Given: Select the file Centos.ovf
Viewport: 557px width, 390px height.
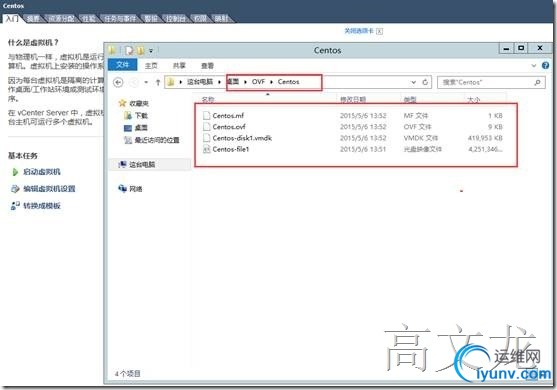Looking at the screenshot, I should pos(229,127).
